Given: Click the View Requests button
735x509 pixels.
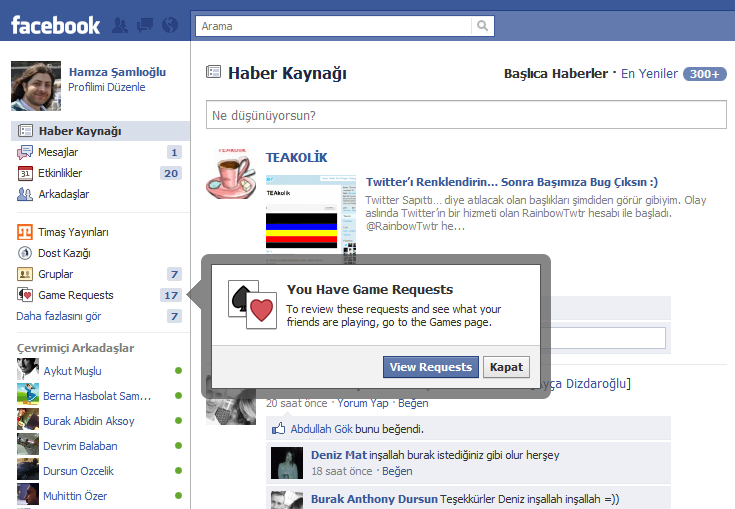Looking at the screenshot, I should coord(431,367).
